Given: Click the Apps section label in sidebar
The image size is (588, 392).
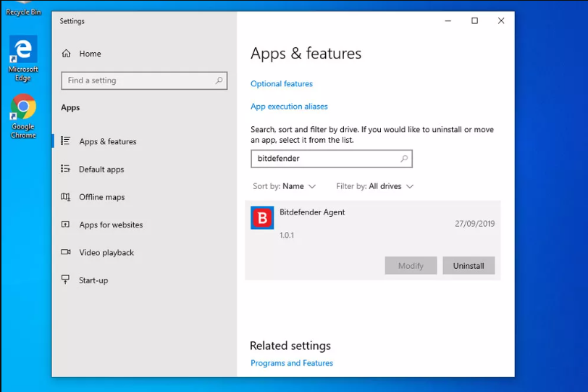Looking at the screenshot, I should (x=70, y=108).
